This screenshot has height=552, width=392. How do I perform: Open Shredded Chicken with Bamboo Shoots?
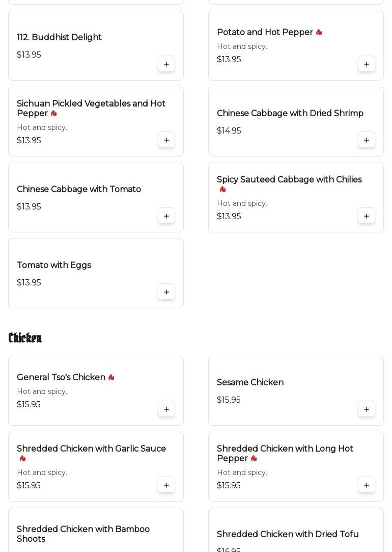point(83,534)
